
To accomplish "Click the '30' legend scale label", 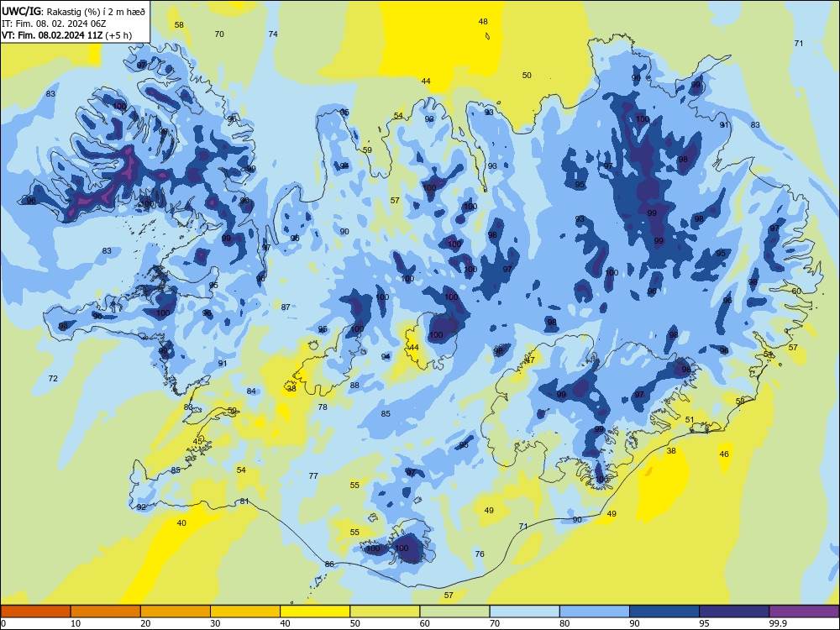I will [215, 623].
